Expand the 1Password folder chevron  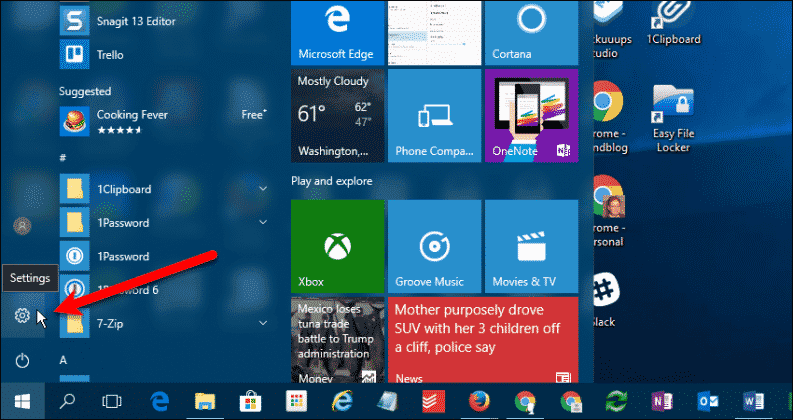263,223
